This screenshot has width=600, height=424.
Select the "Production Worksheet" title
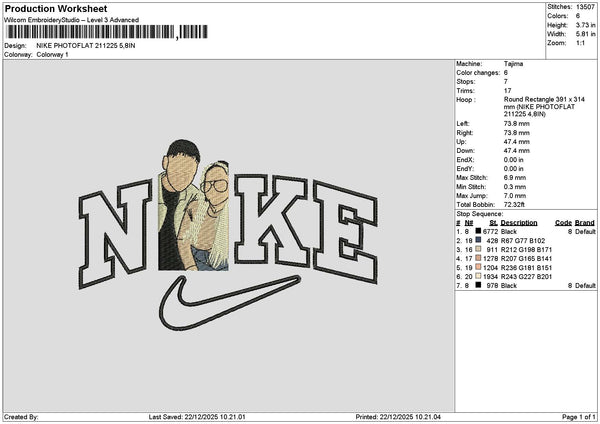56,8
